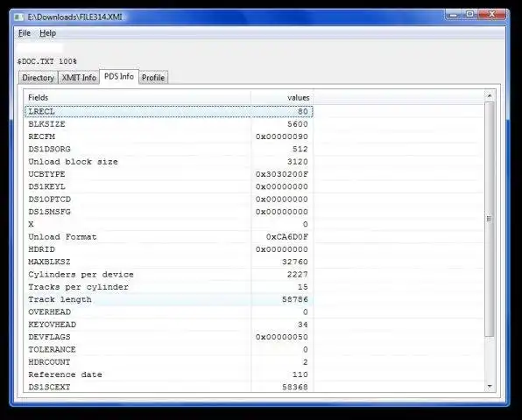The image size is (522, 420).
Task: Click the value 0x00000050
Action: [x=282, y=337]
